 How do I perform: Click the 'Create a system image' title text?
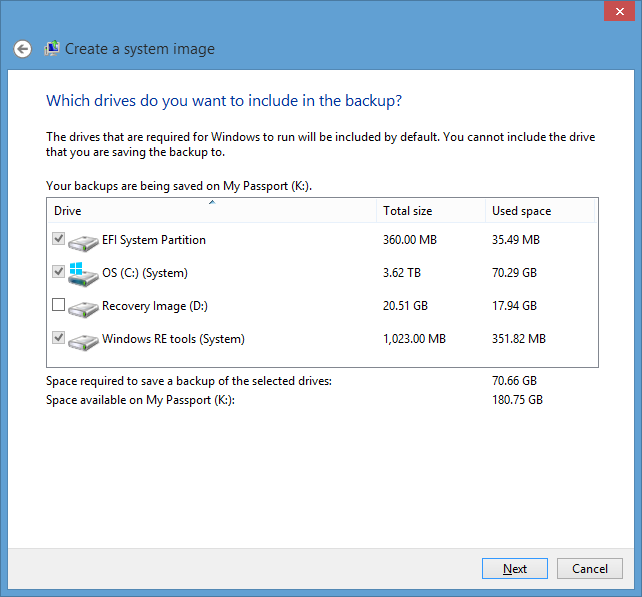click(140, 49)
